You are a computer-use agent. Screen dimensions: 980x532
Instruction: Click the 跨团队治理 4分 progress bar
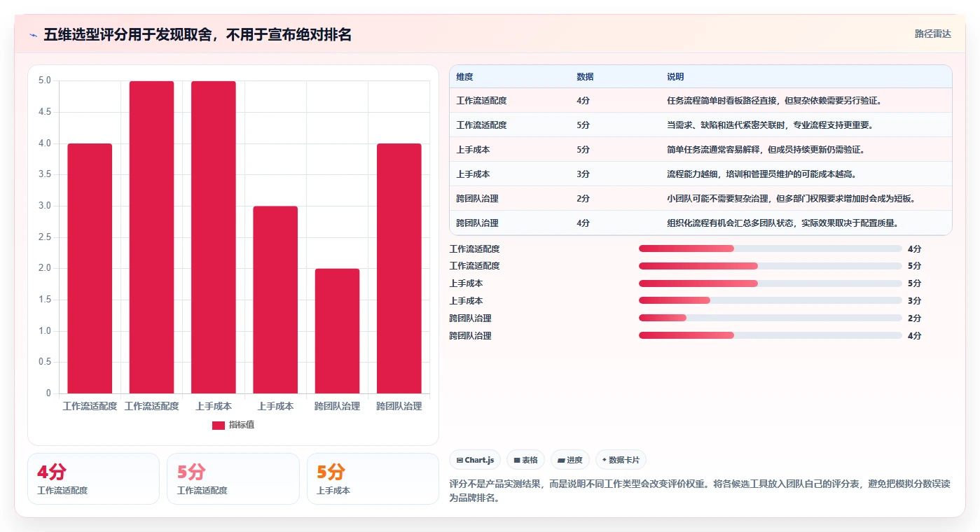770,335
